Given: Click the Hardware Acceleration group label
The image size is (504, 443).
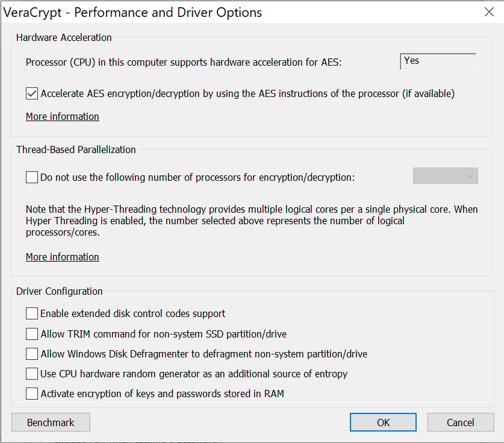Looking at the screenshot, I should coord(64,37).
